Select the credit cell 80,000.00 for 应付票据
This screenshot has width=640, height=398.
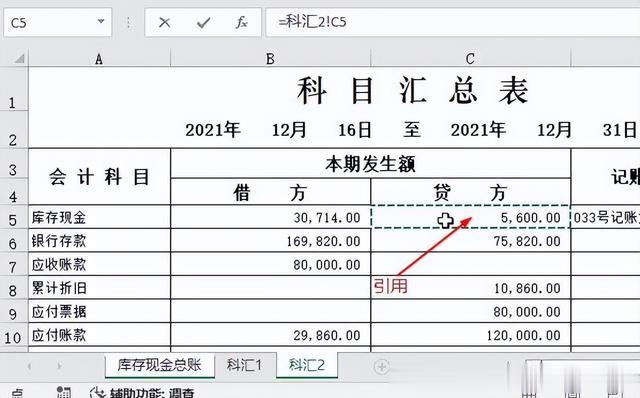470,311
